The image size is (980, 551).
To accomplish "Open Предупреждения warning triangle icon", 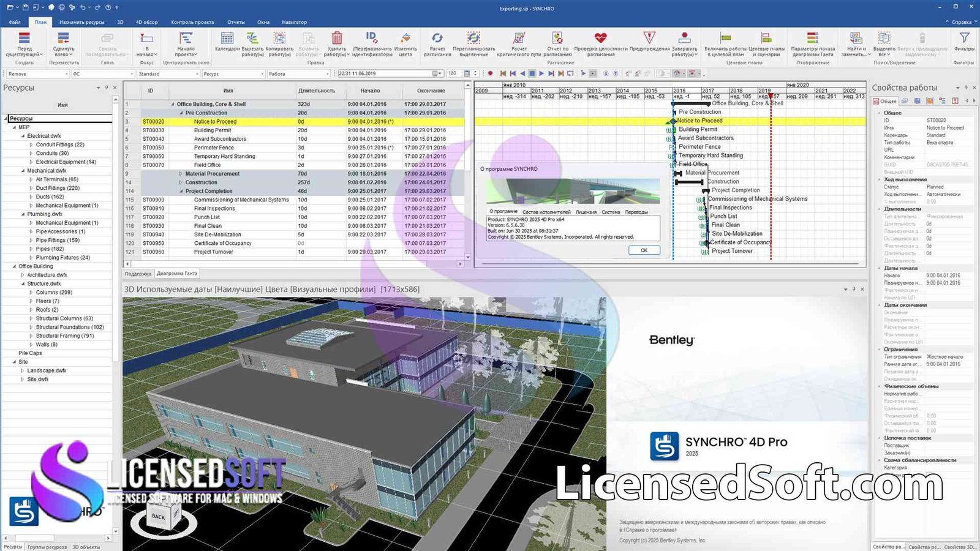I will click(x=649, y=38).
